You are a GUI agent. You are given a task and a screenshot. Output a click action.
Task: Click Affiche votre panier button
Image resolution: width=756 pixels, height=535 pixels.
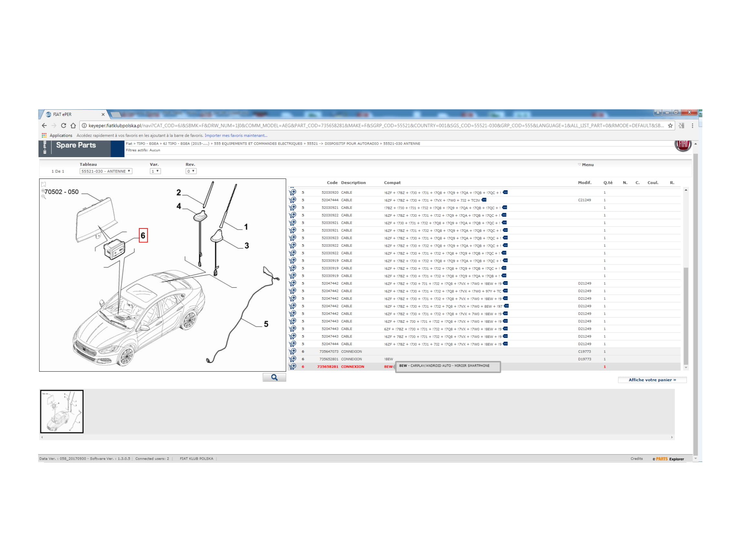652,380
